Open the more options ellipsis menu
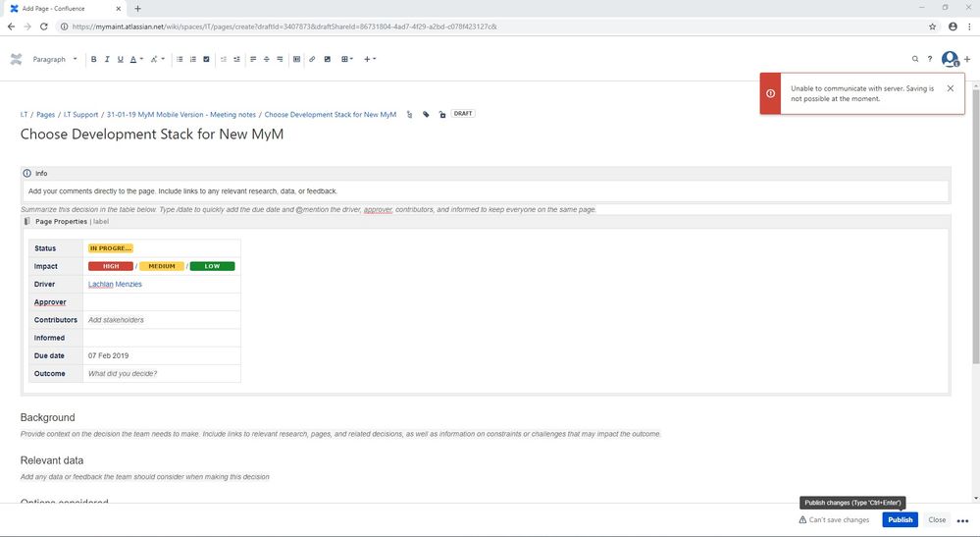 click(962, 520)
